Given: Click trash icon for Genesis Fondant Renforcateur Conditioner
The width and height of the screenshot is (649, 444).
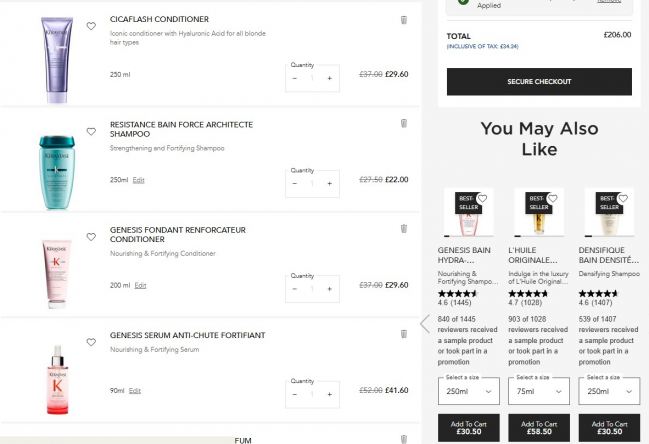Looking at the screenshot, I should [x=404, y=229].
